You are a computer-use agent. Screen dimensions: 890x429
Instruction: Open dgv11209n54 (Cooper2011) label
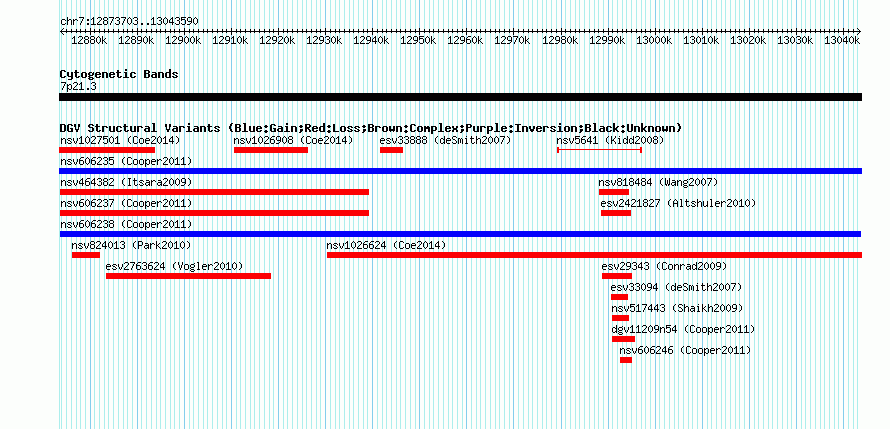click(683, 330)
